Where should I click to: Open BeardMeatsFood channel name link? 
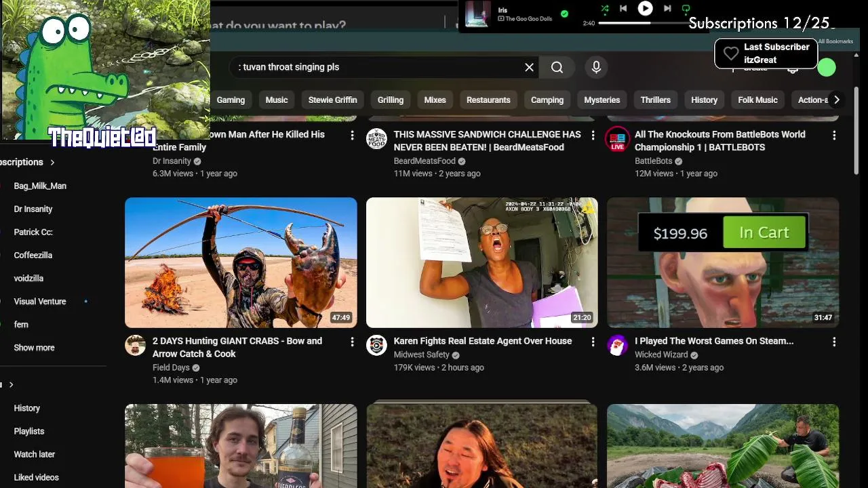(x=425, y=161)
